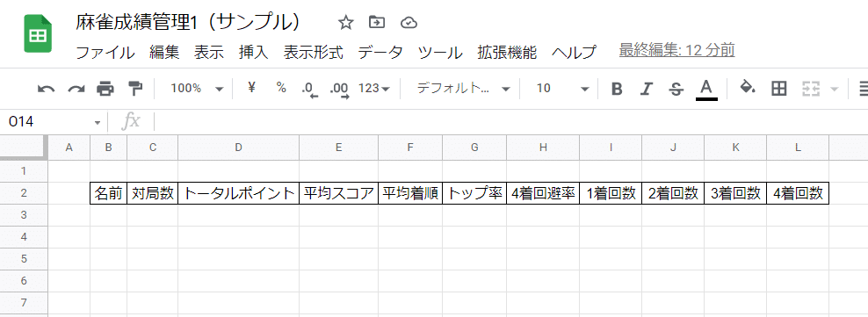The height and width of the screenshot is (317, 868).
Task: Open the 最終編集: 12 分前 history link
Action: click(677, 51)
